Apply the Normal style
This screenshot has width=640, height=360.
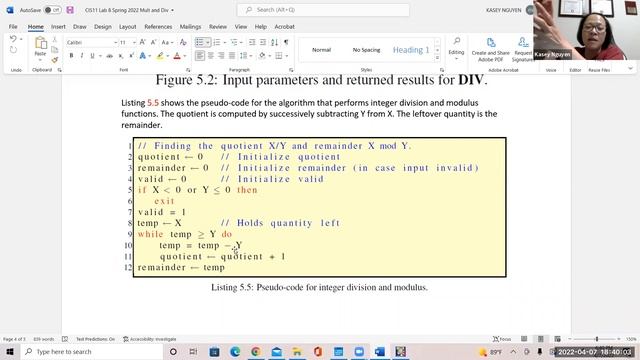(321, 50)
